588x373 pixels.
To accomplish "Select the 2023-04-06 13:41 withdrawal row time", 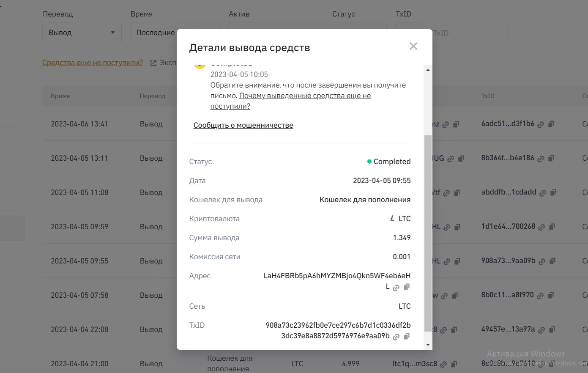I will click(x=79, y=124).
